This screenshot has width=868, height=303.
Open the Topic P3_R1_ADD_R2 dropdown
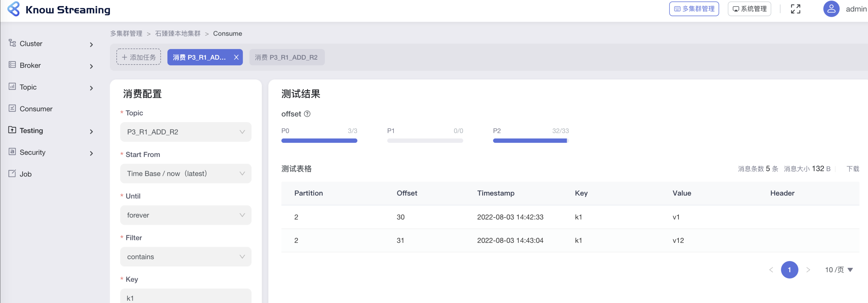tap(186, 132)
